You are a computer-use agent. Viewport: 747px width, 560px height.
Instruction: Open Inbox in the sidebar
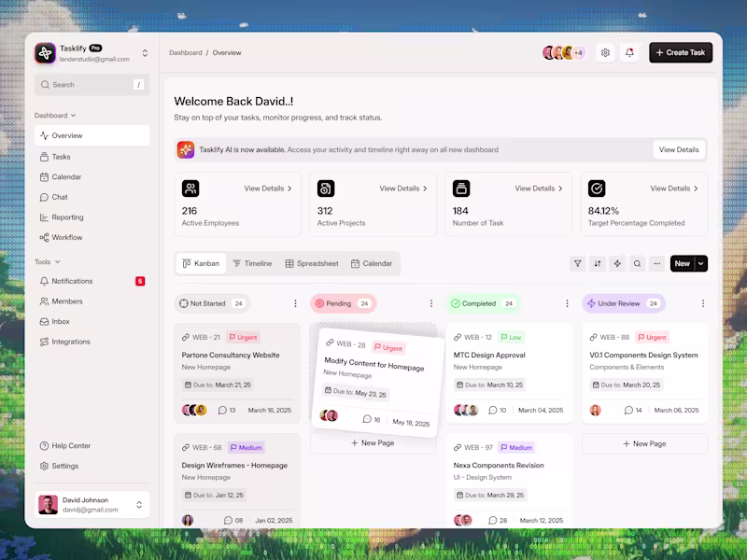92,321
